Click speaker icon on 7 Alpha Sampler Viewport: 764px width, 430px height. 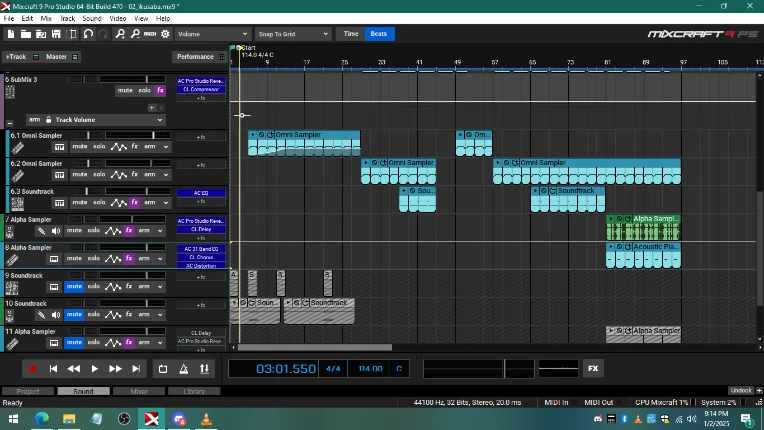(x=56, y=231)
